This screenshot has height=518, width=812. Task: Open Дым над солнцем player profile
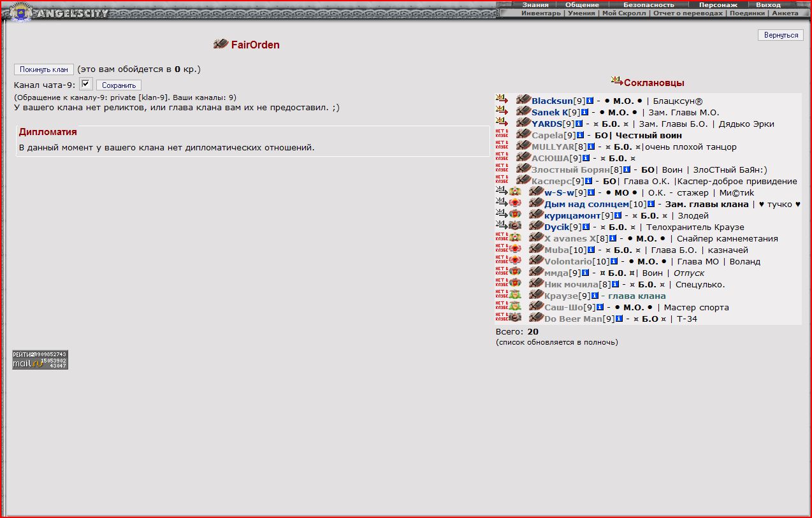pos(586,204)
